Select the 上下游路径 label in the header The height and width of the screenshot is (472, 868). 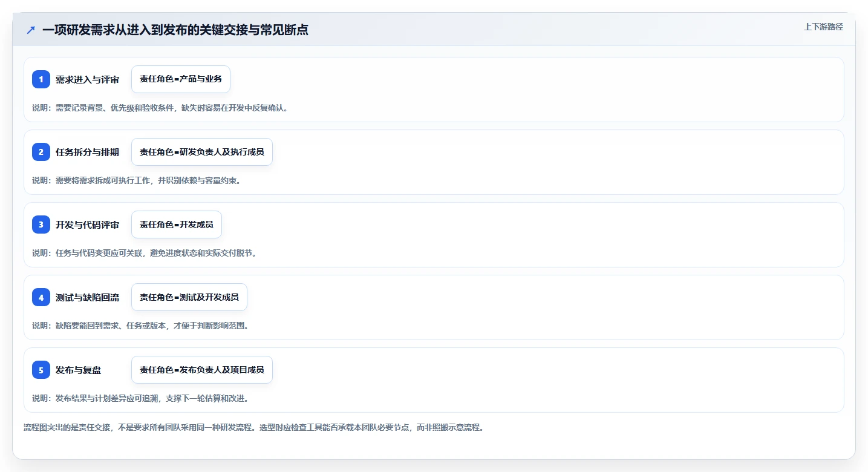click(x=823, y=27)
